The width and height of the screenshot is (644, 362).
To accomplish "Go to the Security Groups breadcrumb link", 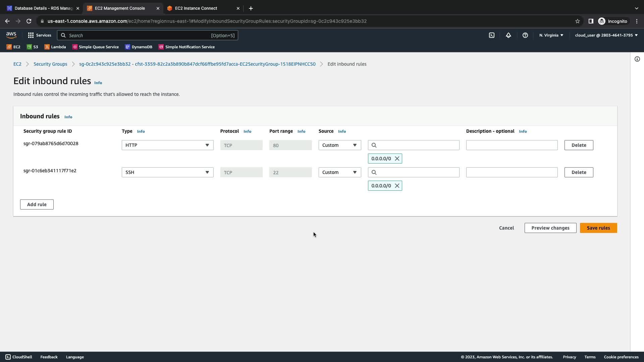I will [50, 64].
